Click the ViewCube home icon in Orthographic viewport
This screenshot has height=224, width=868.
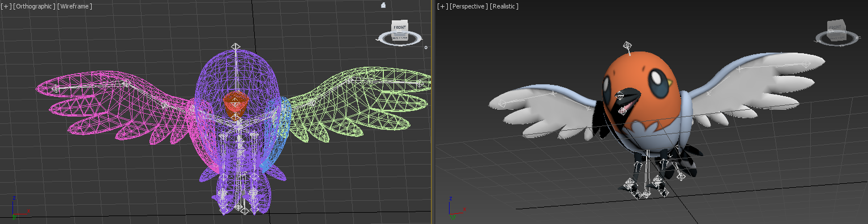pos(383,5)
